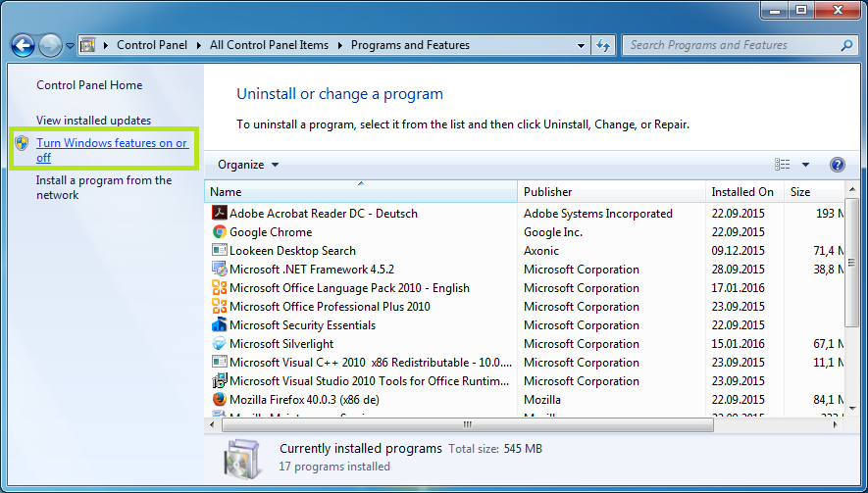Click the horizontal scrollbar thumb
The image size is (868, 493).
467,424
